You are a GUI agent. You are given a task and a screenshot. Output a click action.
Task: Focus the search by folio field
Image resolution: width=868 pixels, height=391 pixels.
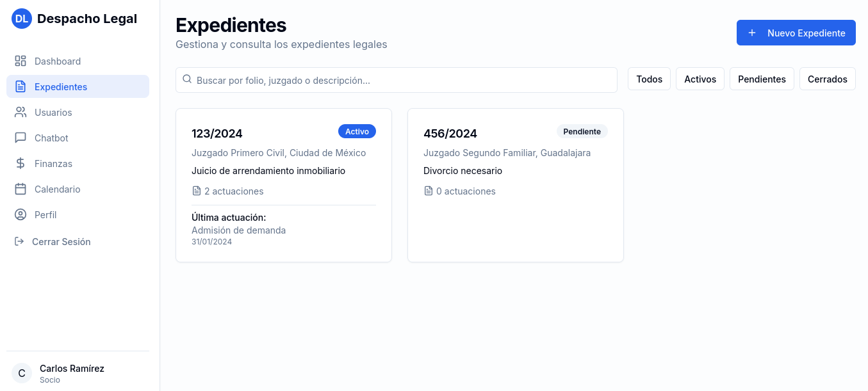point(397,80)
